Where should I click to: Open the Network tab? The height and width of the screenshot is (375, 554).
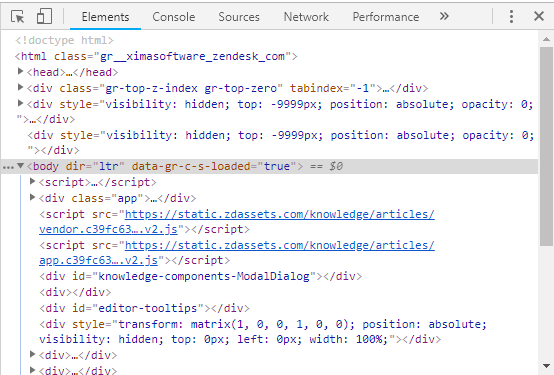point(306,17)
